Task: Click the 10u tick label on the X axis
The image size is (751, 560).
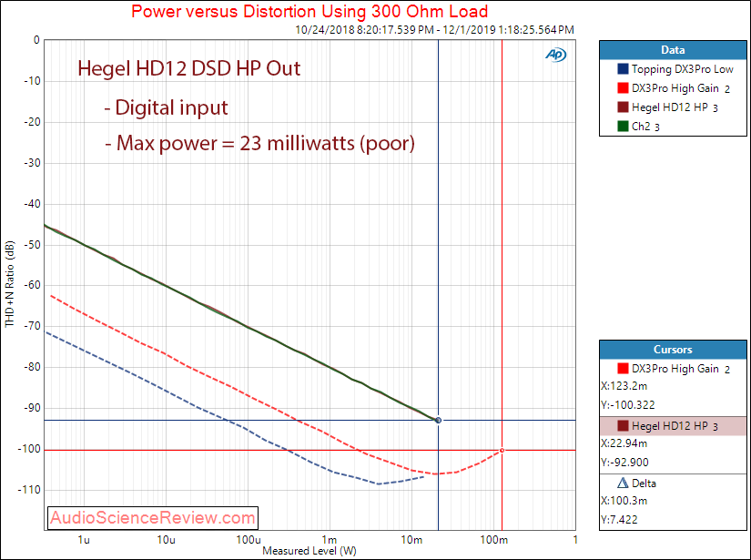Action: [x=166, y=540]
